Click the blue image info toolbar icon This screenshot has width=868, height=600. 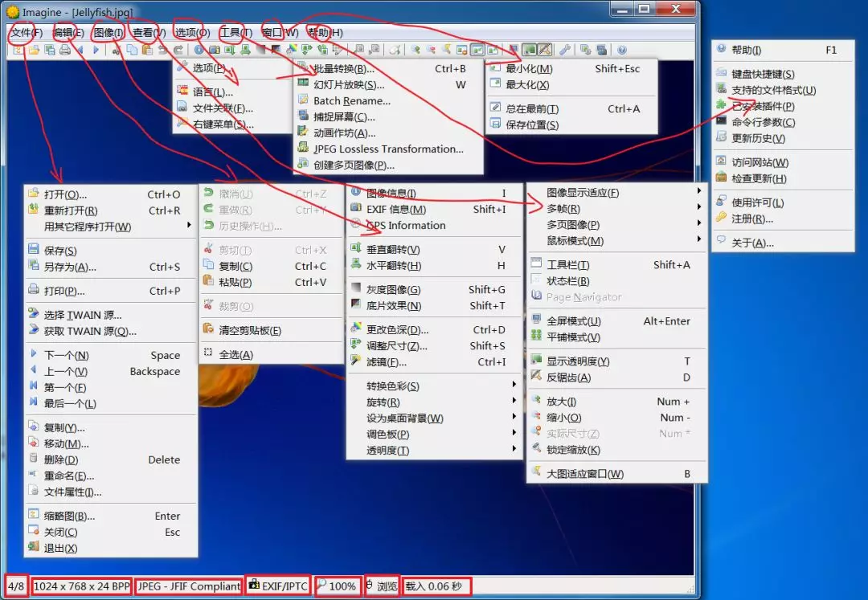(x=199, y=51)
